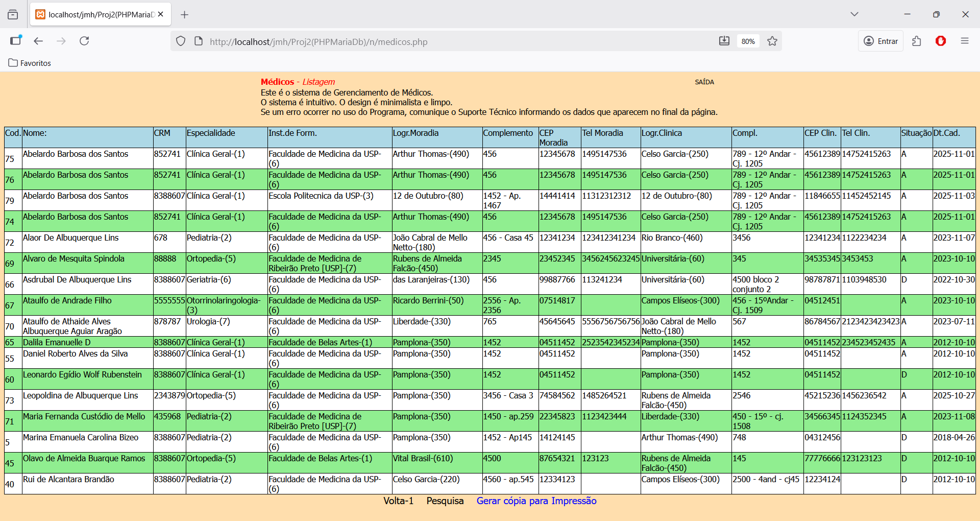Open the Favoritos bookmarks folder
The image size is (980, 521).
30,63
